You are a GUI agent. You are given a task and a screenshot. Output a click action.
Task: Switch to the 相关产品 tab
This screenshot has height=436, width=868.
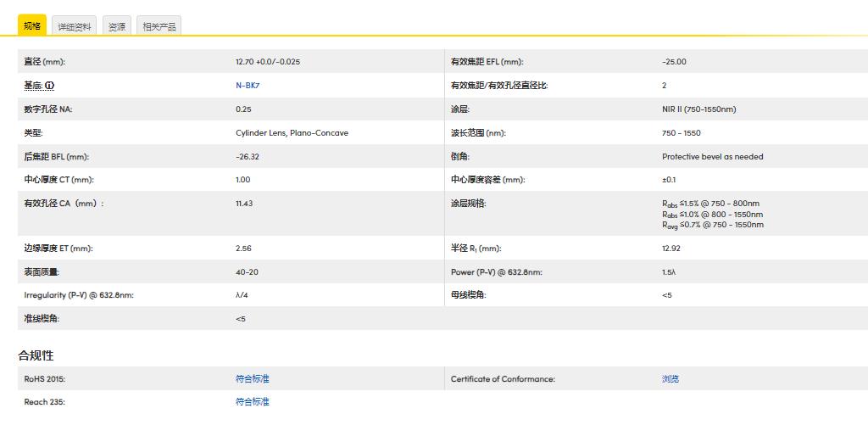(159, 26)
